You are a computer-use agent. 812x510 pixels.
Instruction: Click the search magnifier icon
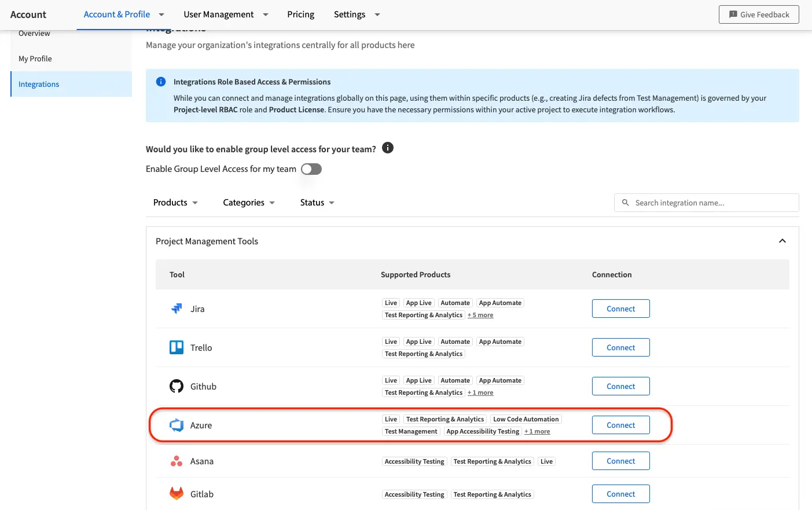pos(625,203)
